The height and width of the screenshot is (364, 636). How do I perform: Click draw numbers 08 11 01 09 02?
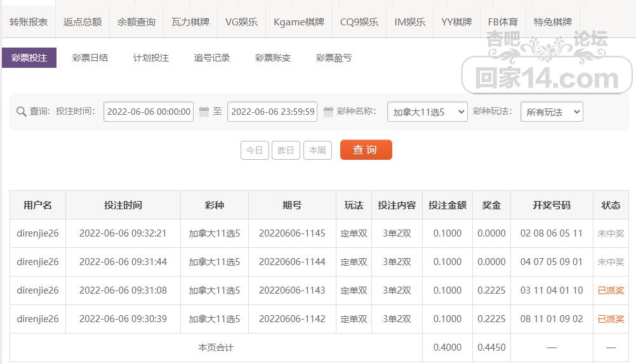(552, 319)
